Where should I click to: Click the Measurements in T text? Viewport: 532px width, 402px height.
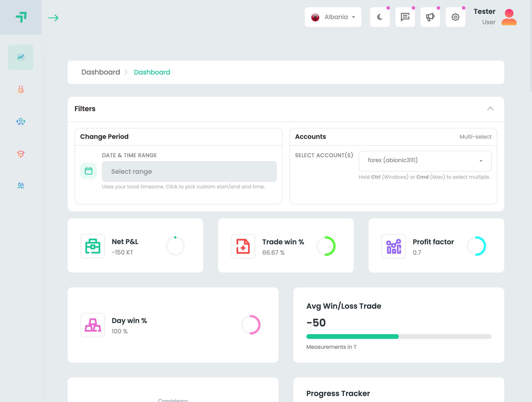click(x=331, y=347)
